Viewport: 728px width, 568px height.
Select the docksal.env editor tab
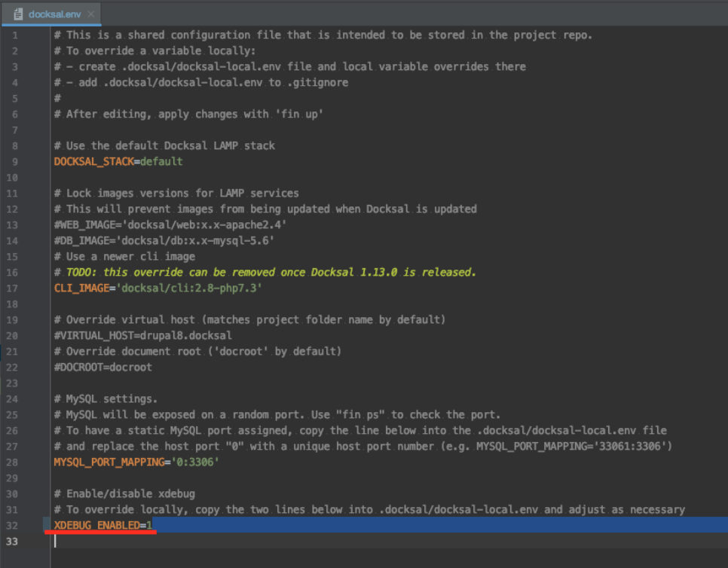[51, 14]
